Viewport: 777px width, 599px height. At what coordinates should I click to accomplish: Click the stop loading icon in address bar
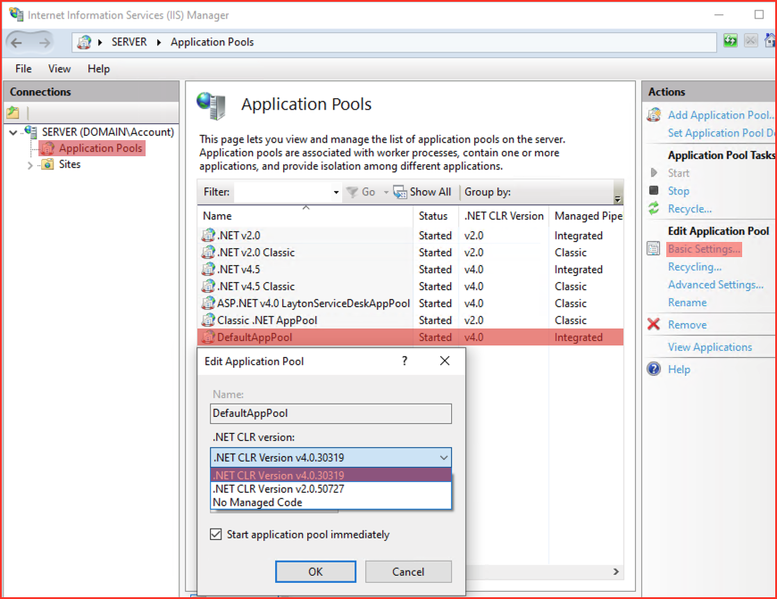751,41
